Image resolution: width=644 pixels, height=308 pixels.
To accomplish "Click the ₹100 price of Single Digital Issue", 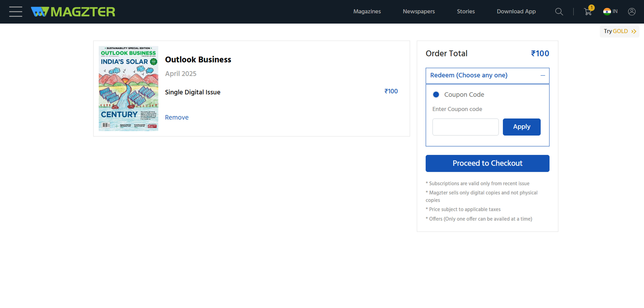I will (x=391, y=91).
